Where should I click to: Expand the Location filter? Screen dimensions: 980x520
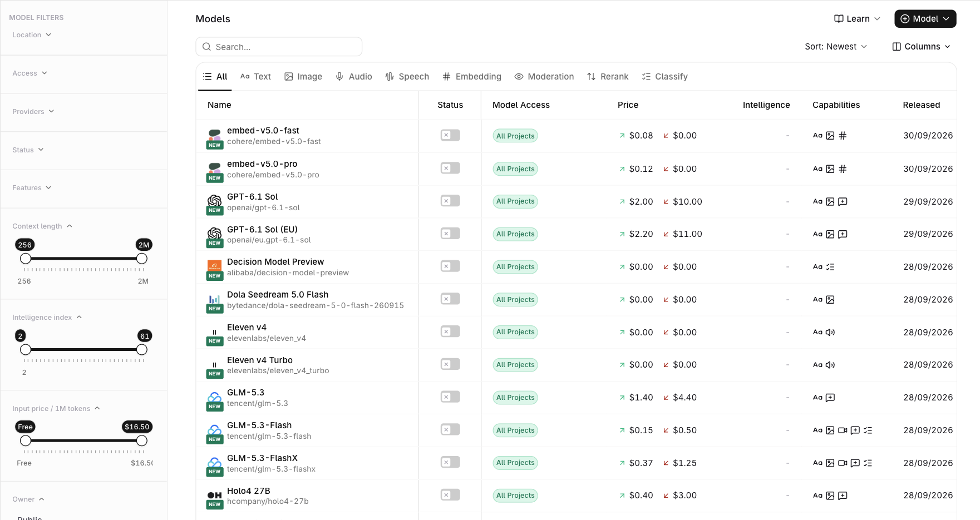32,34
